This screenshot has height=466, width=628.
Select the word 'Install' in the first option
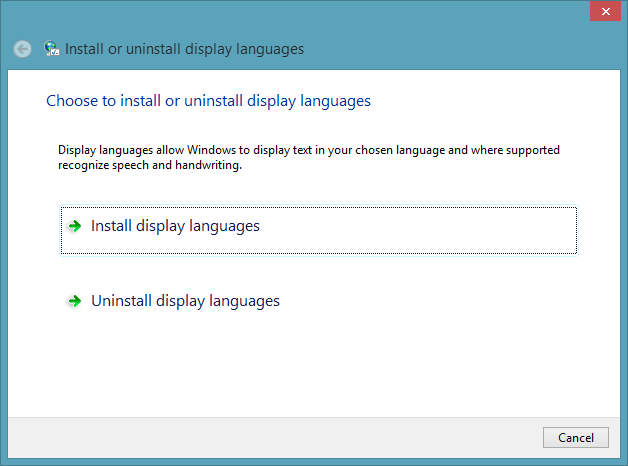pos(111,226)
